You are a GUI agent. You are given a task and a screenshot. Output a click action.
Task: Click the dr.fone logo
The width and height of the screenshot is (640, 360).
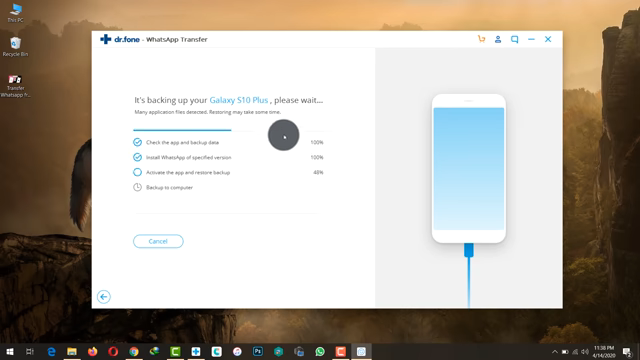tap(120, 39)
